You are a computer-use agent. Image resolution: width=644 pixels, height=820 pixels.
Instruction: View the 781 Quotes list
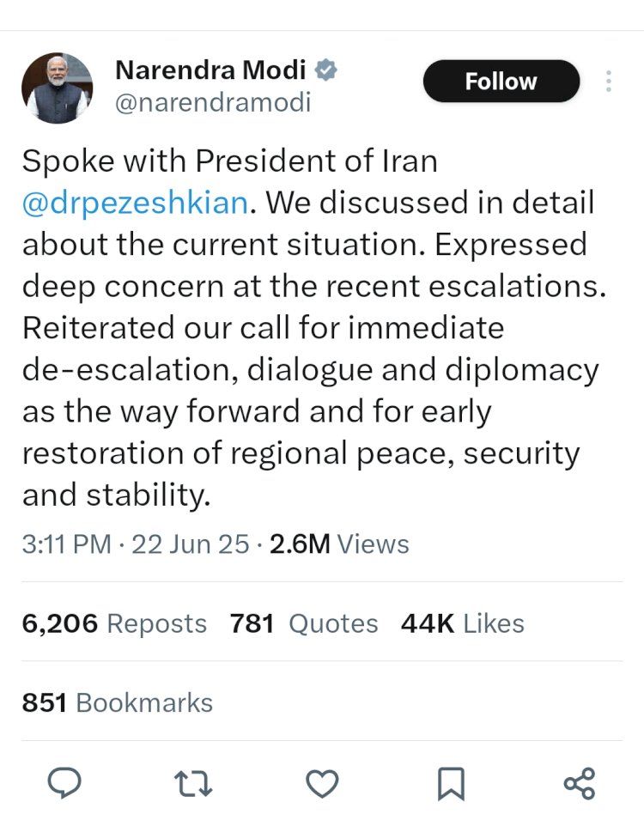(304, 623)
